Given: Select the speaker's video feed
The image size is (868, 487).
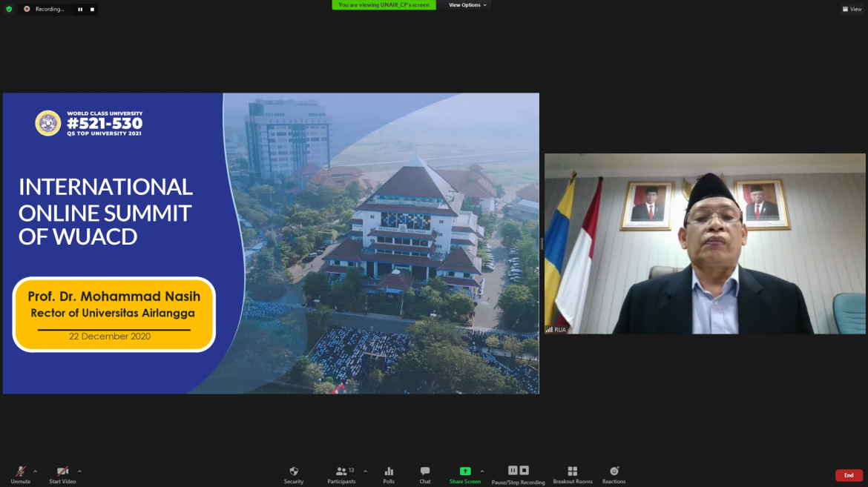Looking at the screenshot, I should point(705,243).
